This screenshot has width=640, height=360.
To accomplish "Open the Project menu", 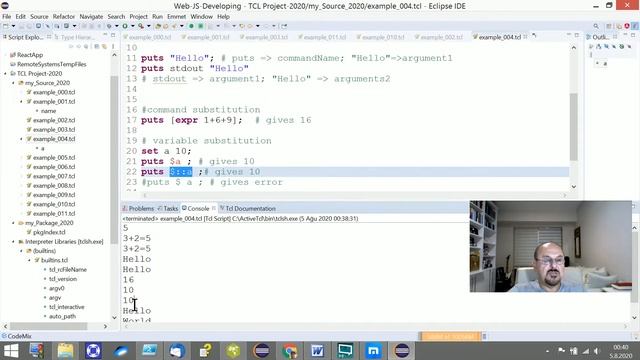I will click(138, 17).
